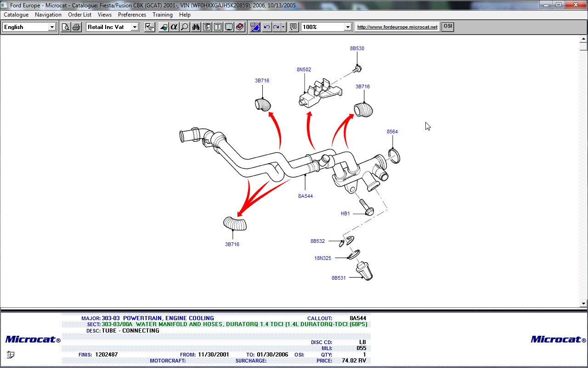Open the Catalogue menu

pos(16,15)
